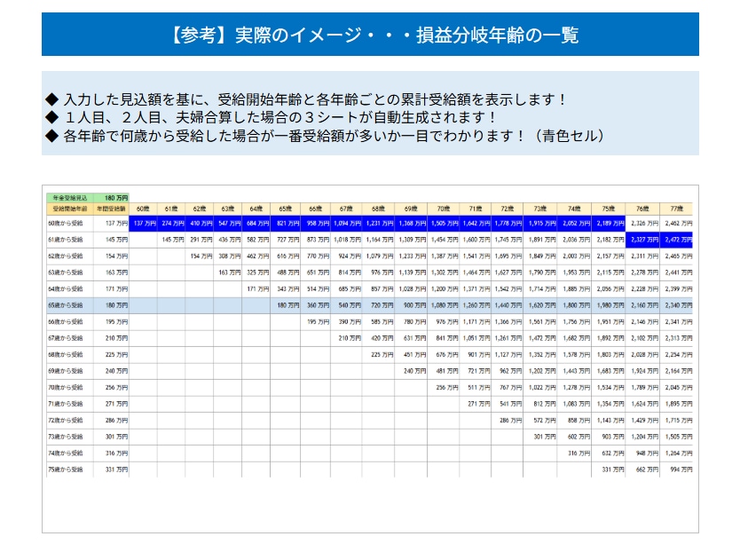The width and height of the screenshot is (740, 560).
Task: Select the highlighted cell showing 1,080 万円
Action: (x=444, y=305)
